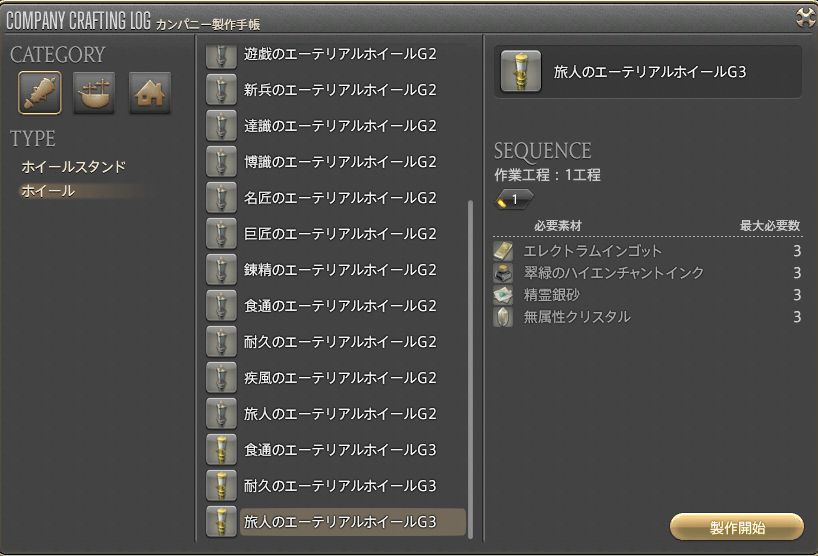This screenshot has height=556, width=818.
Task: Choose the ホイール type
Action: point(48,191)
